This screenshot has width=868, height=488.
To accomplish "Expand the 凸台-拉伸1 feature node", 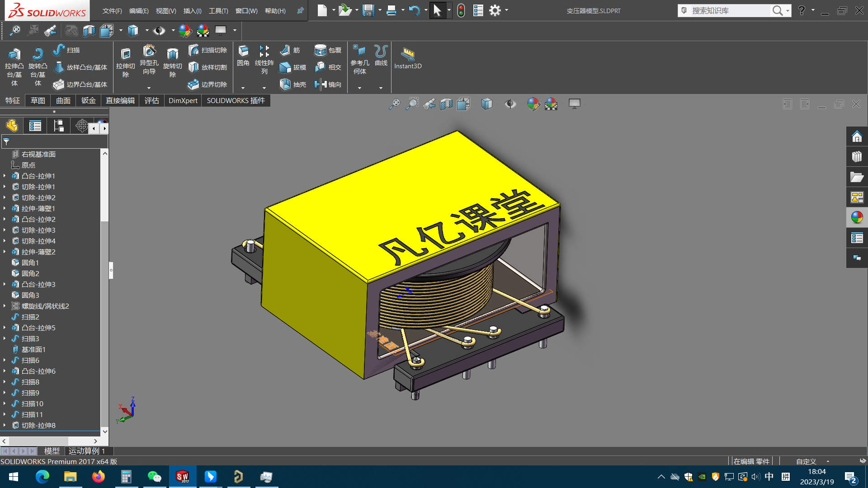I will point(5,176).
